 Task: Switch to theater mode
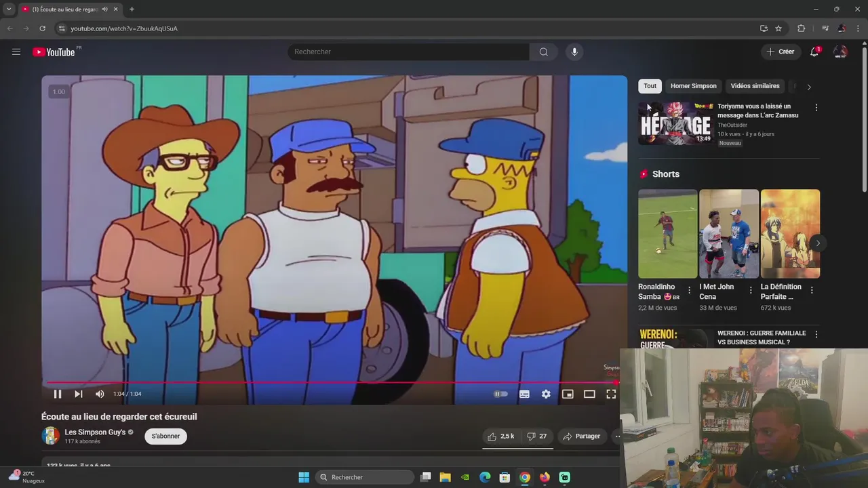(589, 394)
